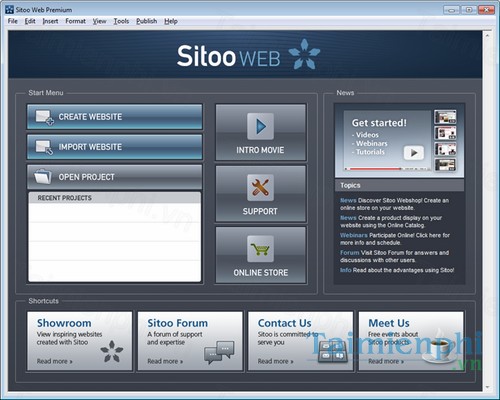This screenshot has width=500, height=400.
Task: Click the vertical scrollbar down arrow
Action: (x=487, y=387)
